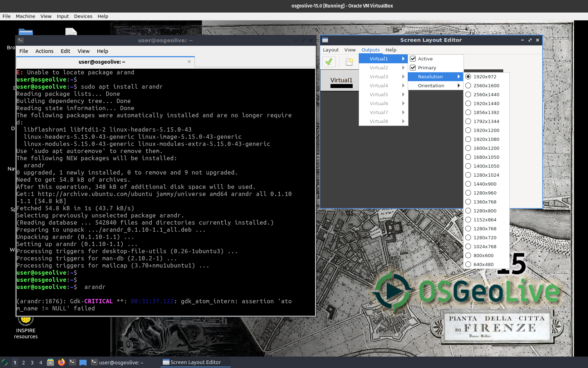Open the VirtualBox Devices menu
The image size is (588, 368).
(x=83, y=16)
